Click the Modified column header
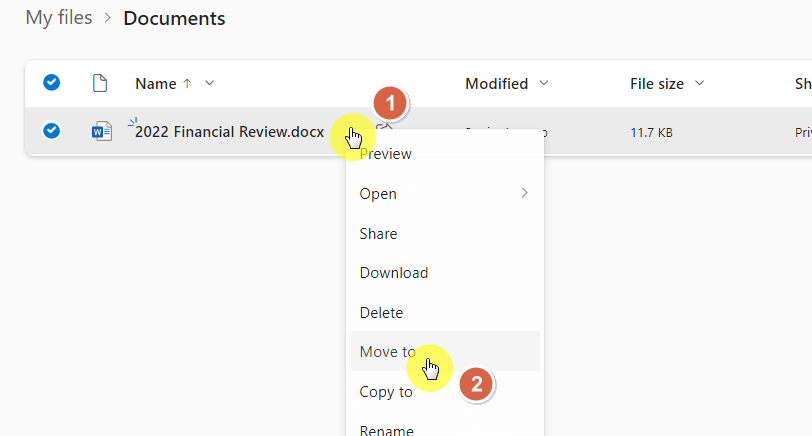Screen dimensions: 812x436 click(x=497, y=84)
